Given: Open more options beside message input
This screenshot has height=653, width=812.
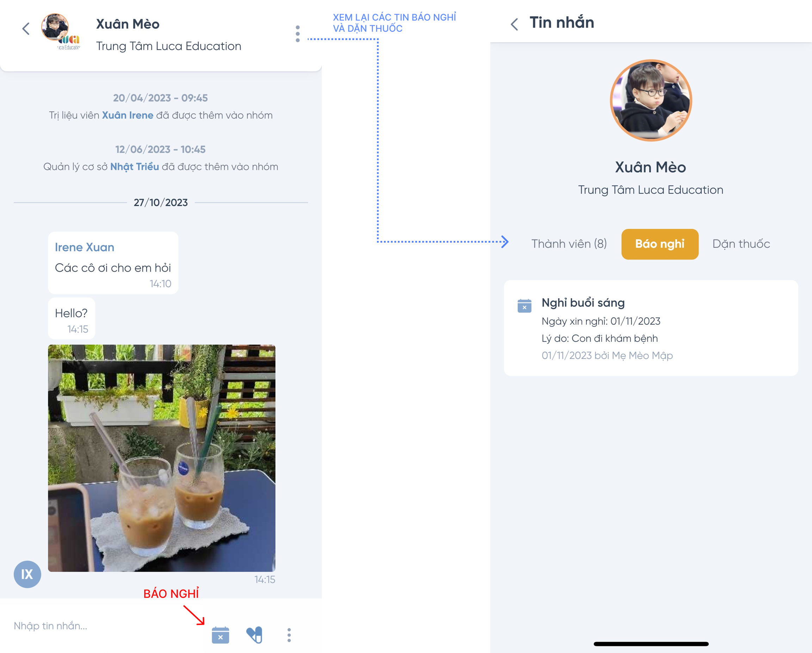Looking at the screenshot, I should click(289, 635).
